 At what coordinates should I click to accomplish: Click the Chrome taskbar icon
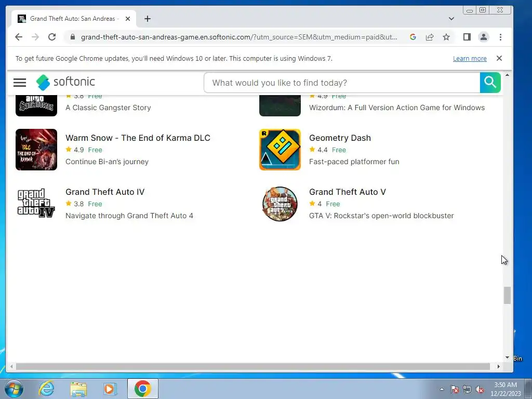click(x=142, y=389)
